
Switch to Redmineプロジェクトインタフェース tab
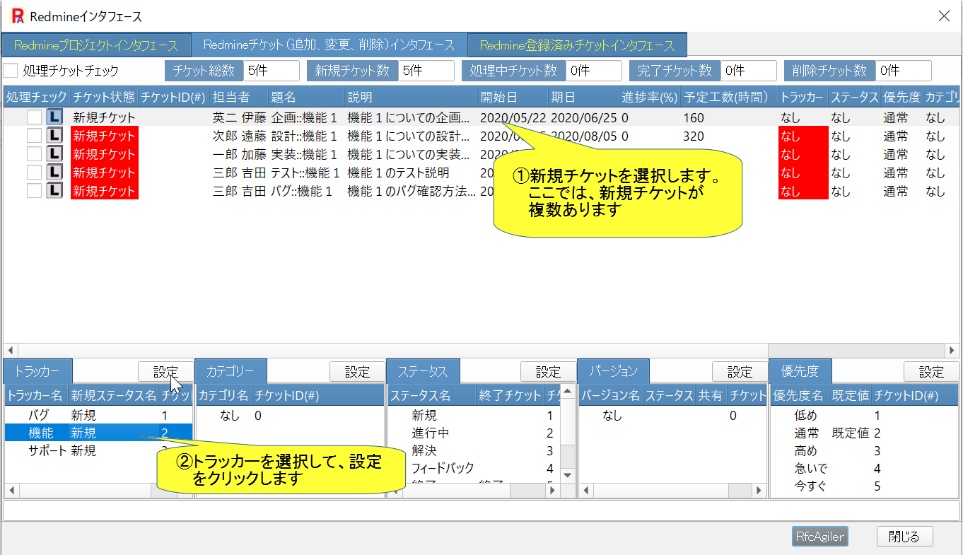(x=96, y=45)
